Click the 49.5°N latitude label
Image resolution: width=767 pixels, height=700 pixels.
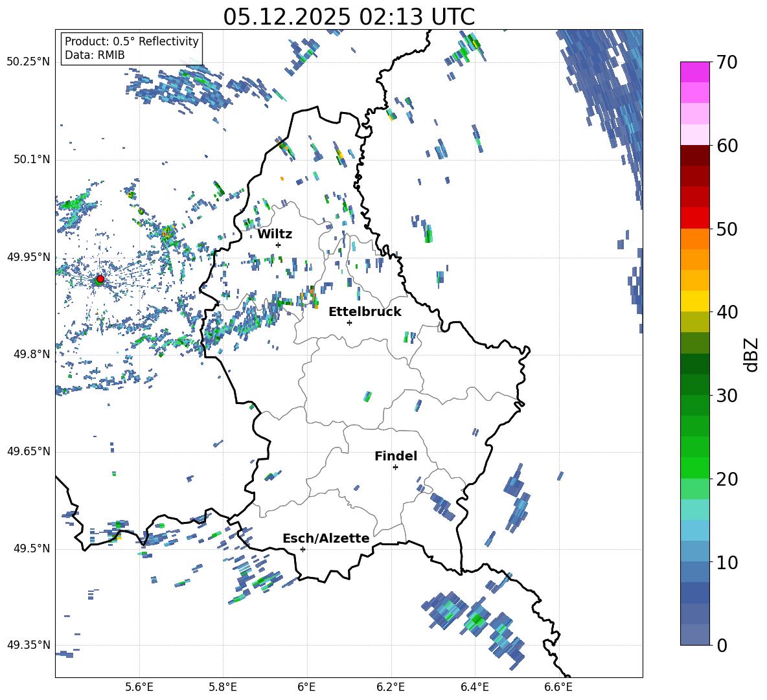(x=32, y=548)
